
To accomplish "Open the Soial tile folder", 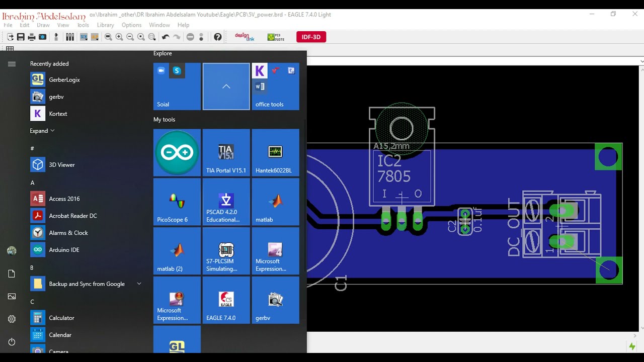I will point(177,86).
